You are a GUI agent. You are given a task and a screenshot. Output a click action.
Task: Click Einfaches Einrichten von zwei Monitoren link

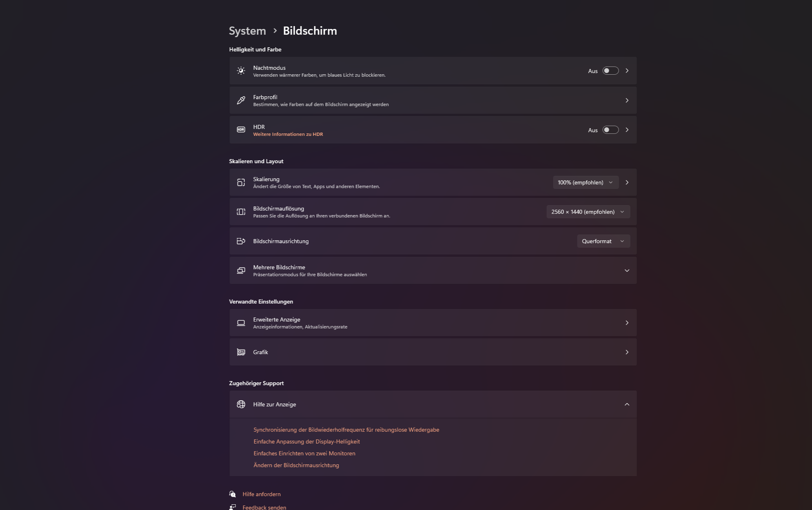point(304,453)
